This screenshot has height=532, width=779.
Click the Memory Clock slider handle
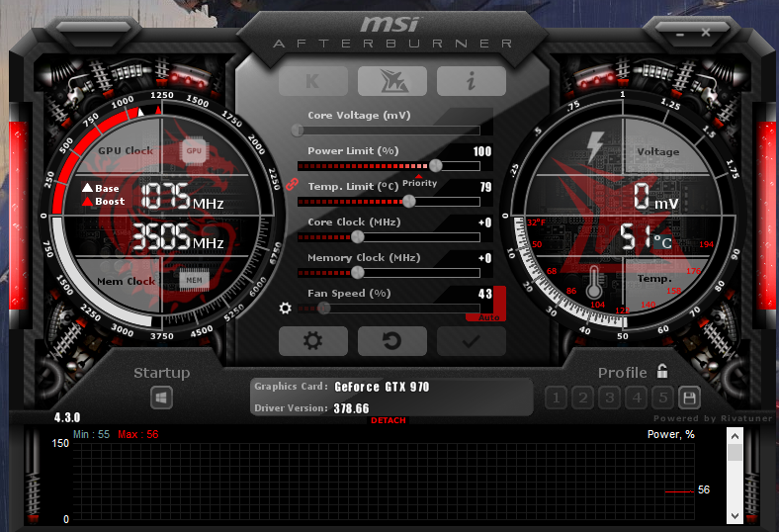point(358,273)
